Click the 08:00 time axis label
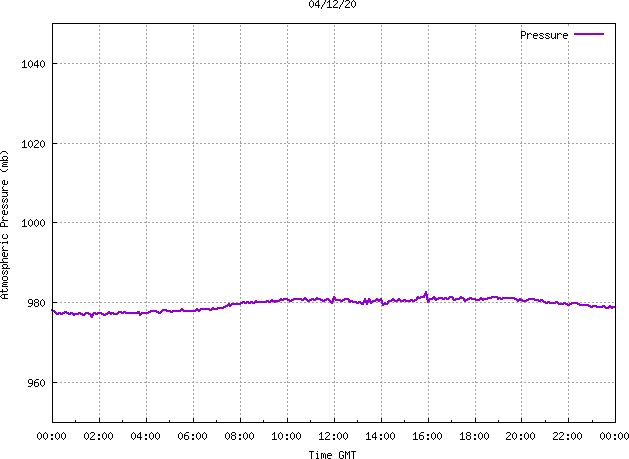 [x=239, y=436]
